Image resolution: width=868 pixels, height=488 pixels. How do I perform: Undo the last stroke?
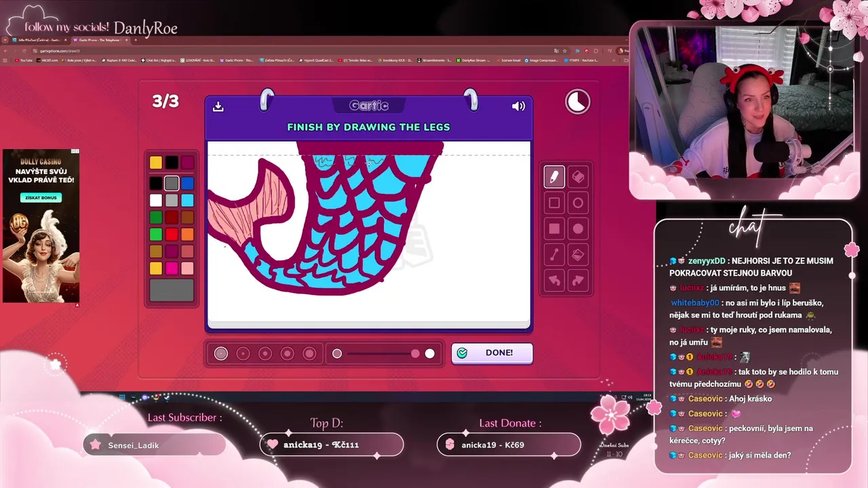coord(554,280)
